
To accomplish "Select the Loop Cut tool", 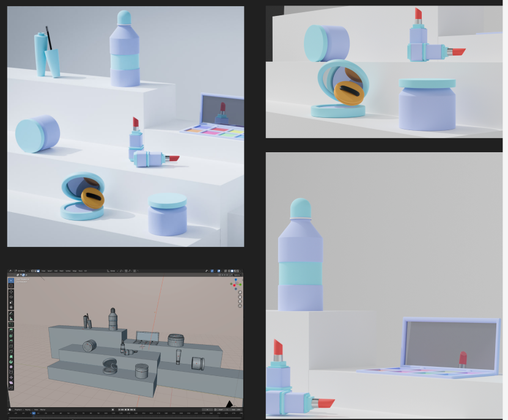I will 10,346.
